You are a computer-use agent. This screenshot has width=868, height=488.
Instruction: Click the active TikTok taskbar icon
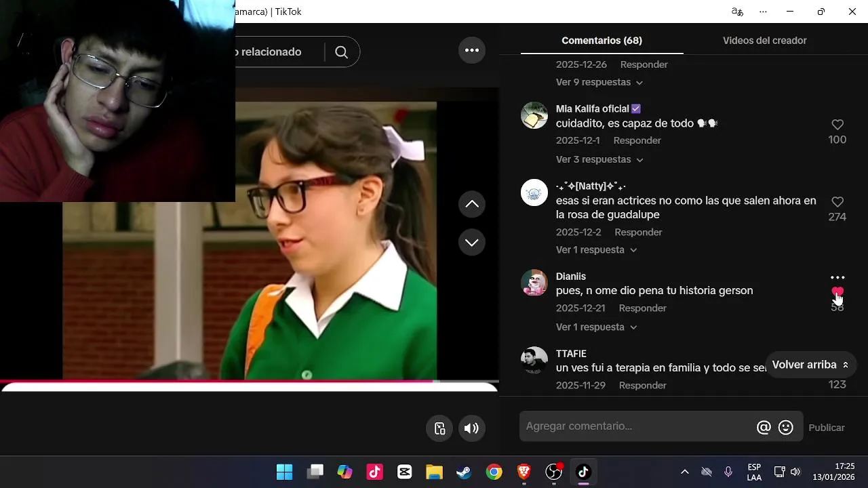pyautogui.click(x=584, y=472)
